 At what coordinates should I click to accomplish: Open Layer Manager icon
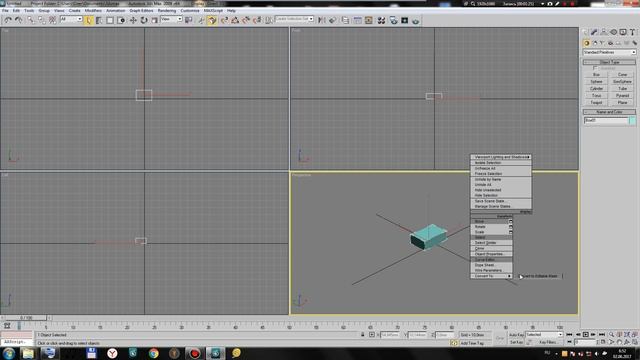[x=346, y=20]
